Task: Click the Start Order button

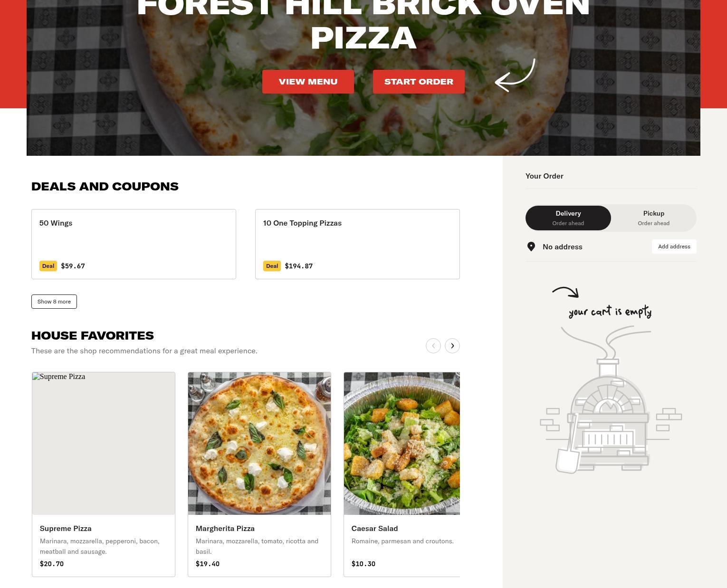Action: pos(419,82)
